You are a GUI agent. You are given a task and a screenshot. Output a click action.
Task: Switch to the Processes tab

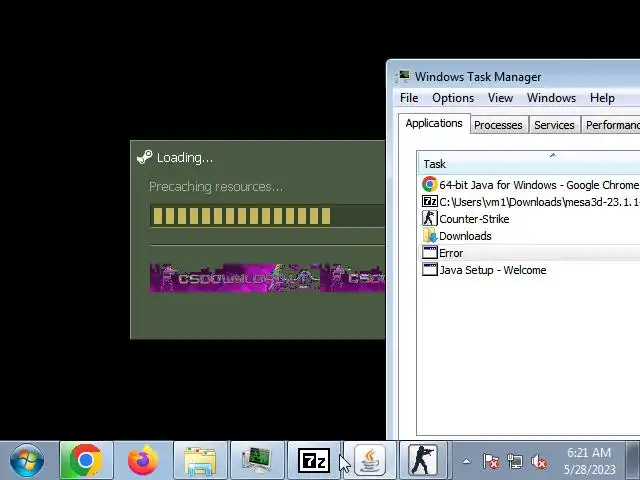click(x=498, y=125)
